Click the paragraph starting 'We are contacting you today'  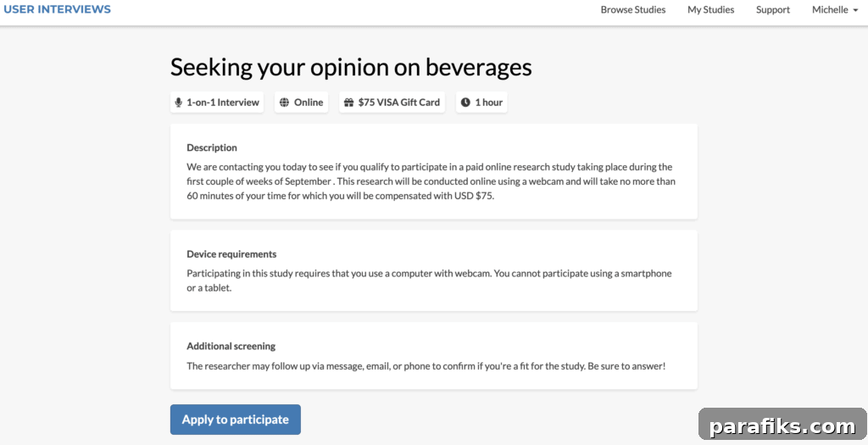431,181
